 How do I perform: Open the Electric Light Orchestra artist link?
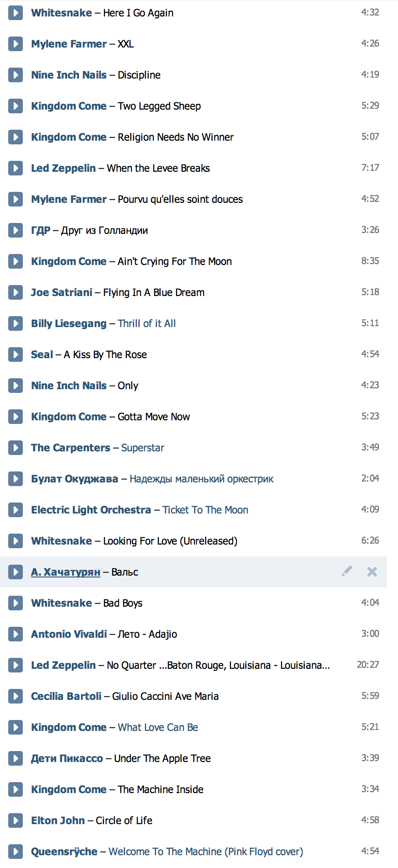click(x=91, y=510)
